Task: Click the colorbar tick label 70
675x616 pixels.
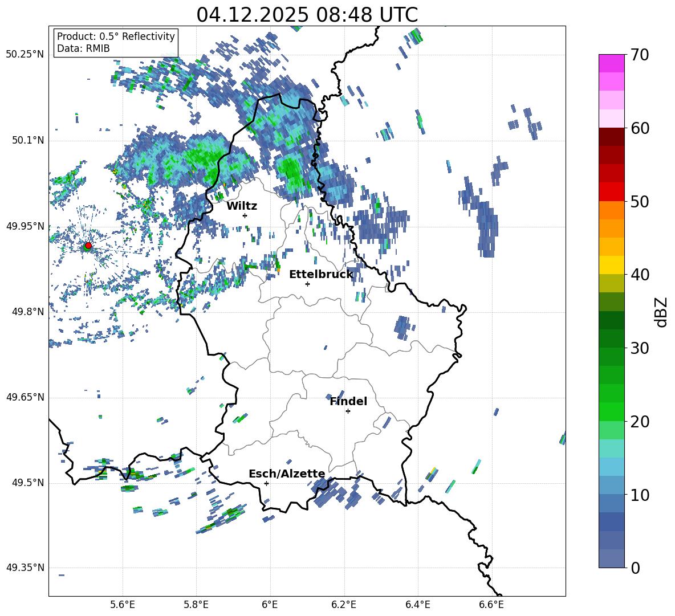Action: coord(640,55)
